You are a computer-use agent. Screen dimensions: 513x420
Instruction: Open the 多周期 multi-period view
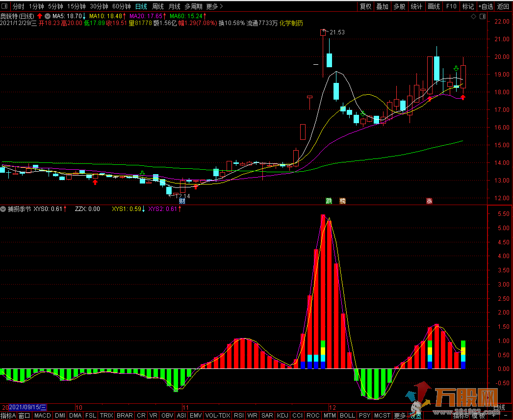[193, 6]
